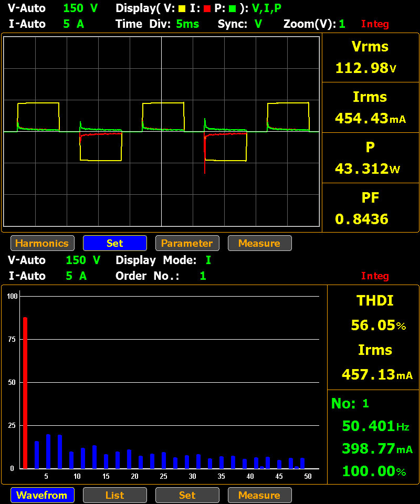The height and width of the screenshot is (504, 420).
Task: Click the Measure button under the harmonics chart
Action: click(x=260, y=495)
